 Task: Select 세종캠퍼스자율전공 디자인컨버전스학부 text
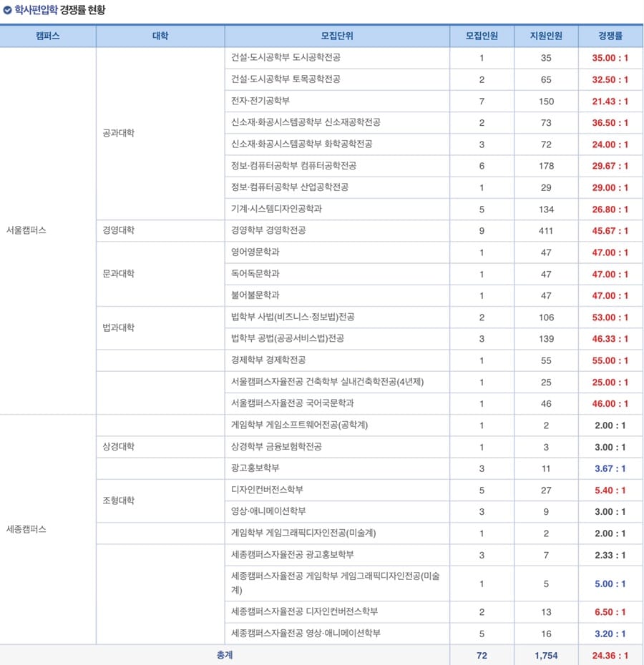304,611
